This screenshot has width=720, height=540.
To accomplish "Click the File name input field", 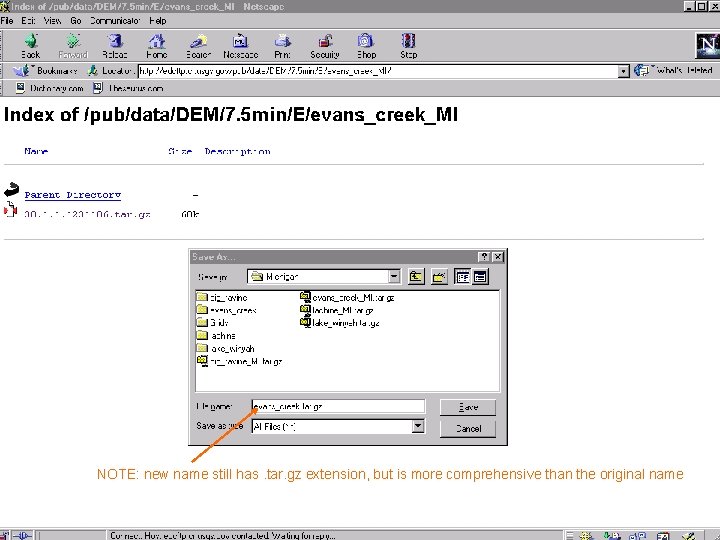I will tap(338, 406).
